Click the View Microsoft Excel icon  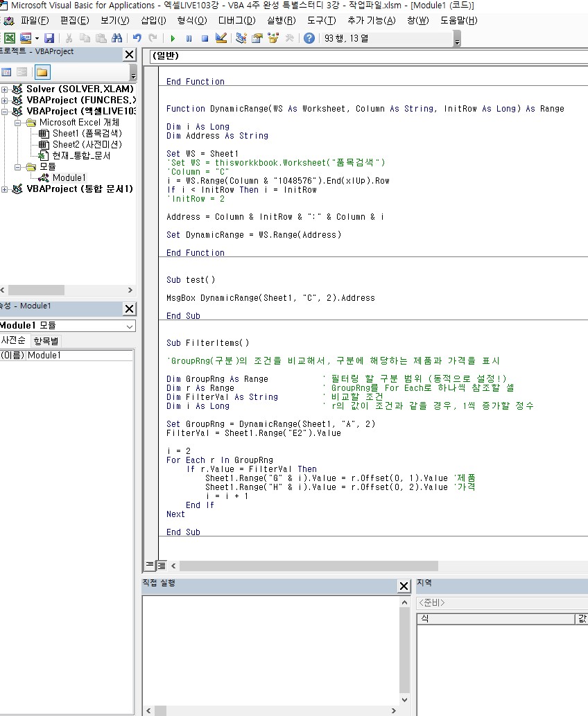10,38
